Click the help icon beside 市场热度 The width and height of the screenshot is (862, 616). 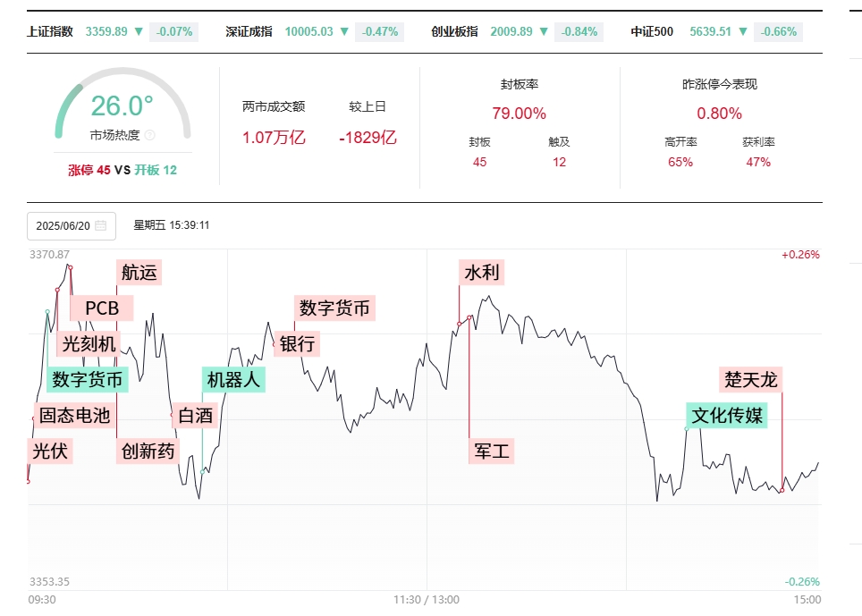click(149, 135)
